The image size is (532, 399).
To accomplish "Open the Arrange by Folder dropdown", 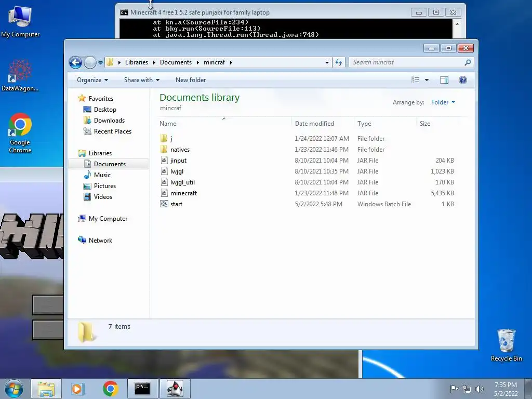I will pyautogui.click(x=443, y=102).
